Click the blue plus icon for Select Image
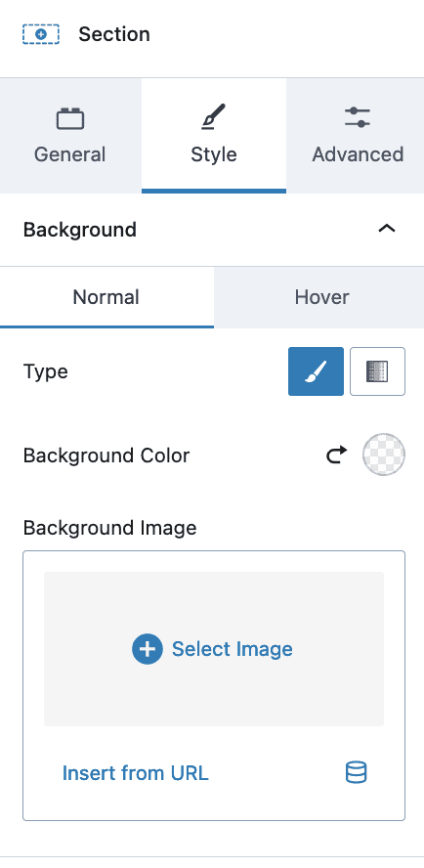Viewport: 424px width, 868px height. [x=148, y=649]
